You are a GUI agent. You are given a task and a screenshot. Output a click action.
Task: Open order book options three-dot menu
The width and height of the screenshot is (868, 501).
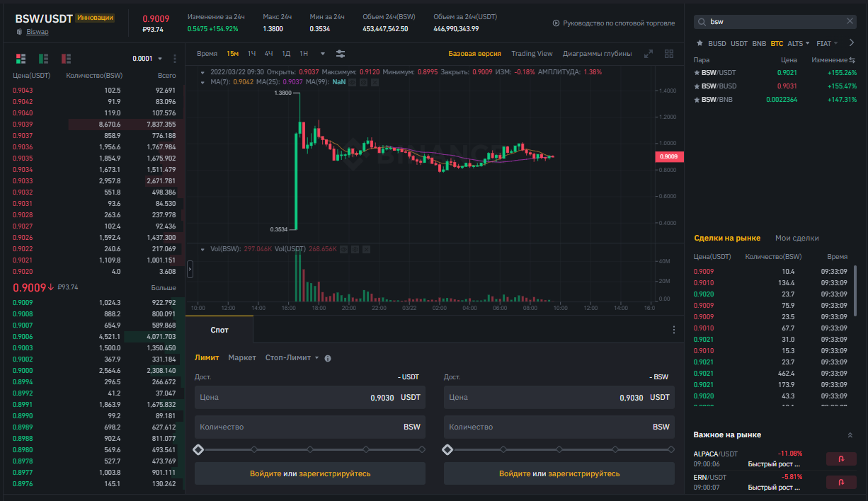click(x=174, y=59)
